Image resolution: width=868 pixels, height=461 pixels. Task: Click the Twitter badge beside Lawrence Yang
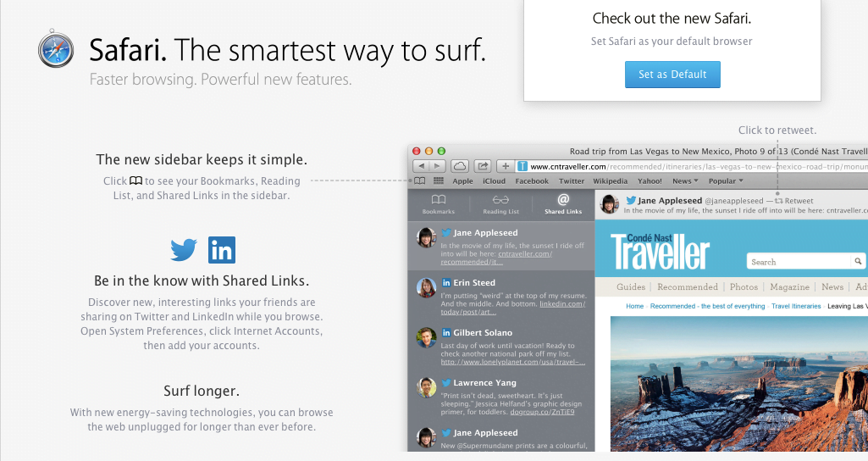[x=446, y=382]
